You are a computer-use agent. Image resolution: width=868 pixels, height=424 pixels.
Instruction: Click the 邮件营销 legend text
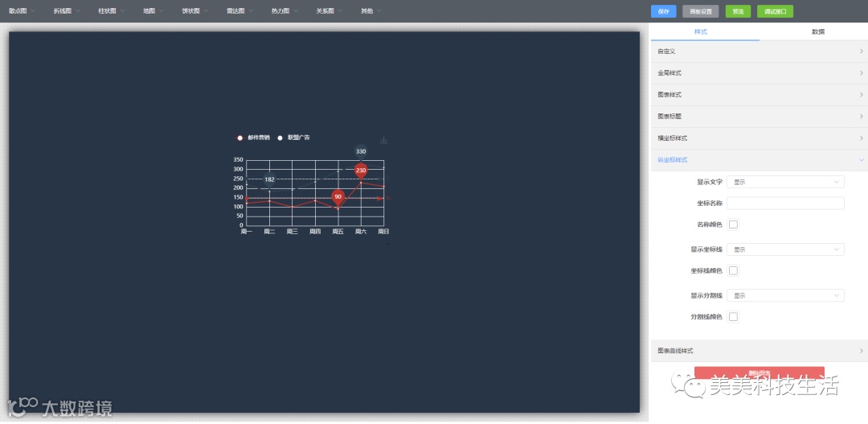tap(259, 138)
